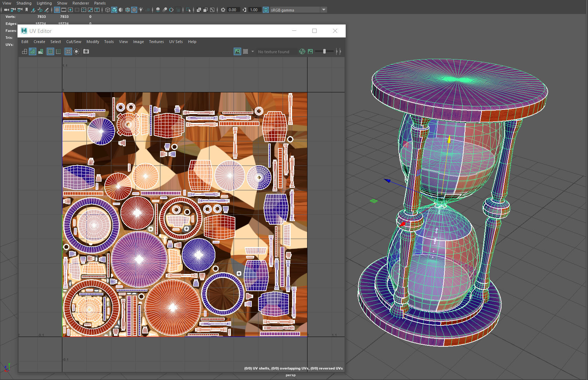Click the UV snapshot camera icon

pyautogui.click(x=86, y=51)
